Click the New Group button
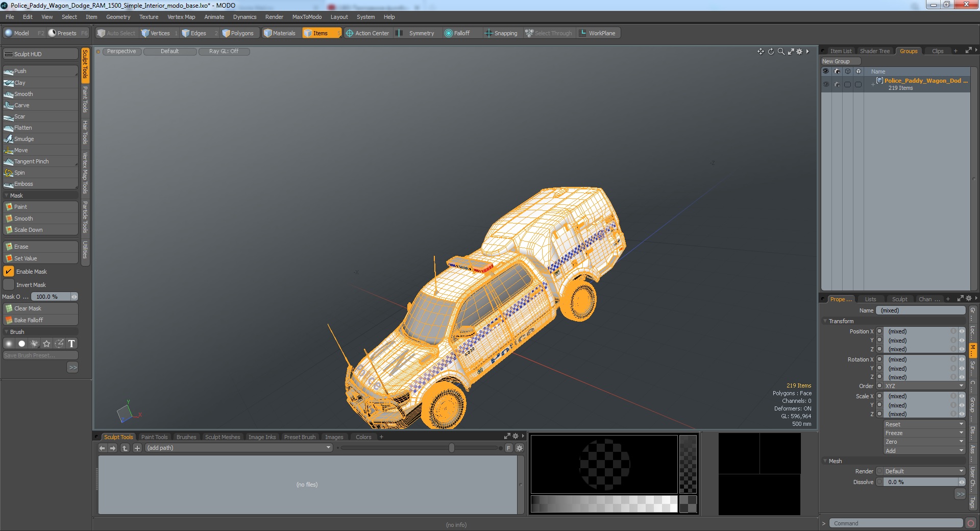Screen dimensions: 980x531 841,61
